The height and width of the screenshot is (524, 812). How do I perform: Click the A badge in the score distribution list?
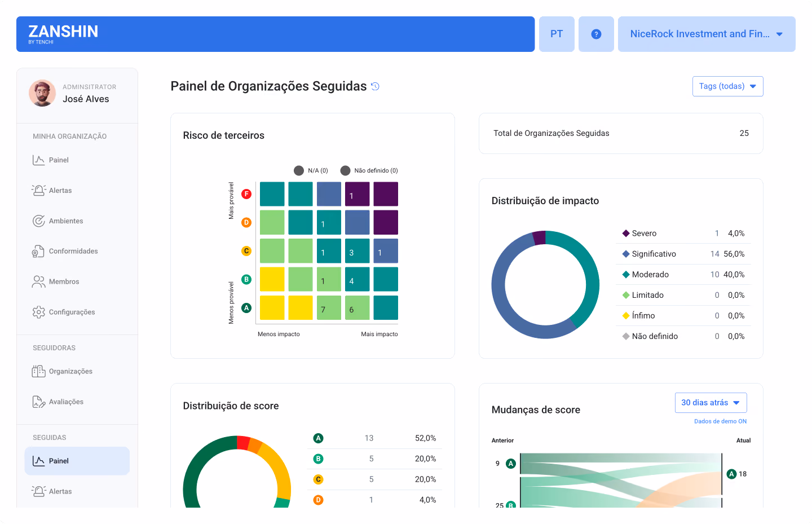point(319,438)
